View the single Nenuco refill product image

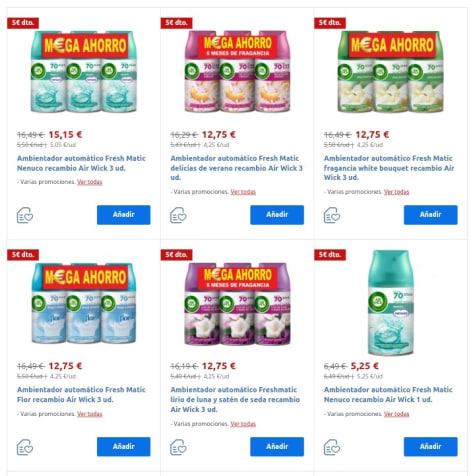[391, 303]
